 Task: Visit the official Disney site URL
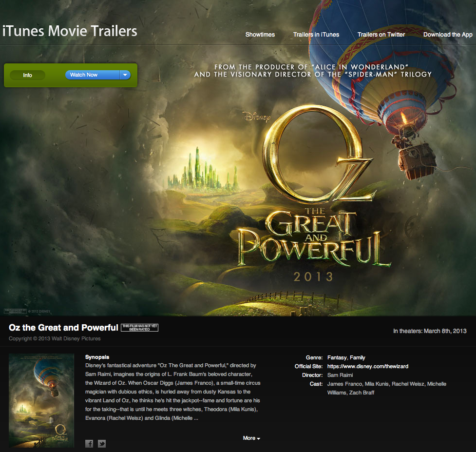pyautogui.click(x=368, y=366)
